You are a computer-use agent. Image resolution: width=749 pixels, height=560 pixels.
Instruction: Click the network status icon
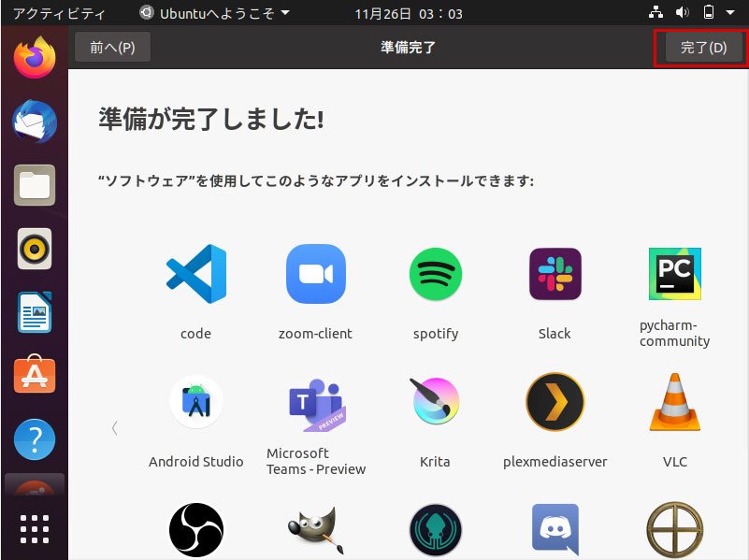click(x=655, y=12)
